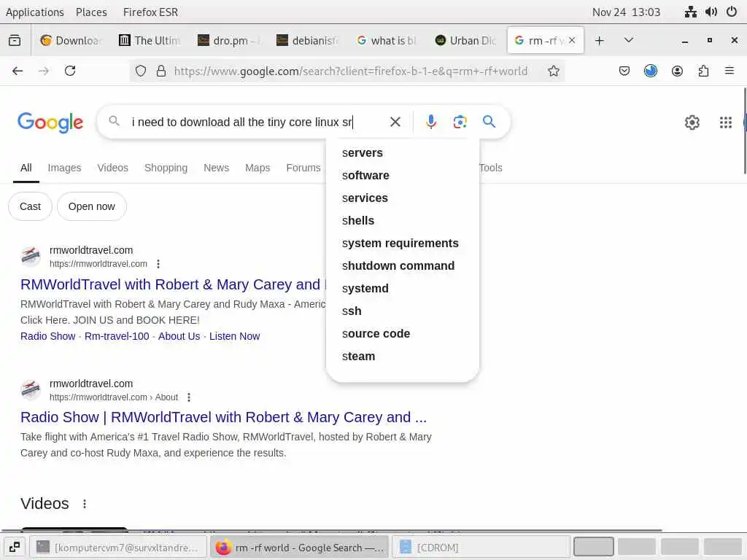
Task: Click the forward navigation arrow
Action: tap(44, 71)
